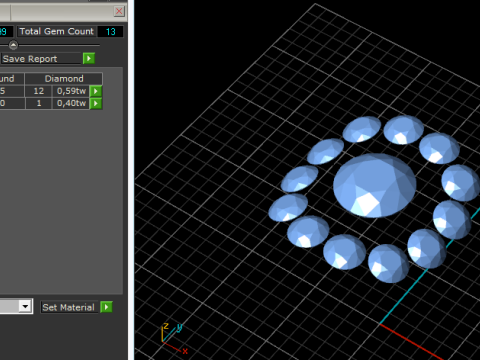The image size is (480, 360).
Task: Click the green arrow in the 0,59tw row
Action: pyautogui.click(x=96, y=91)
